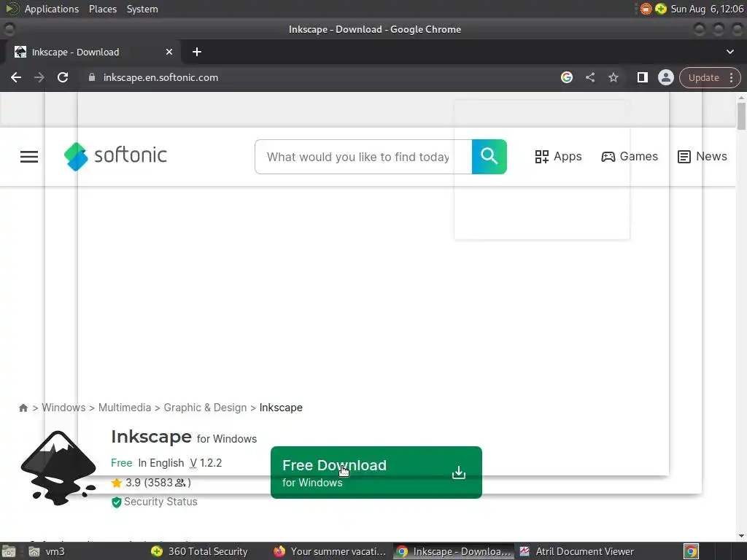747x560 pixels.
Task: Click the 3.9 star rating
Action: [x=150, y=483]
